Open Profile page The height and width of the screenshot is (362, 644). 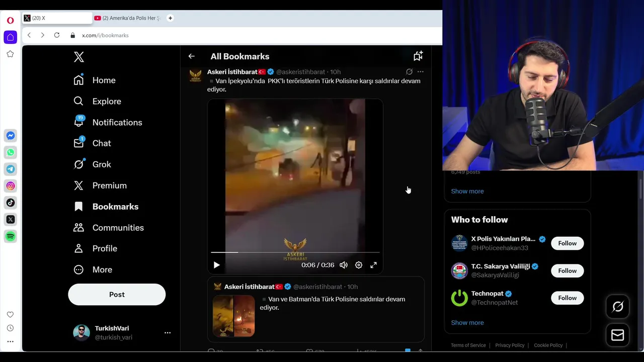(x=96, y=248)
